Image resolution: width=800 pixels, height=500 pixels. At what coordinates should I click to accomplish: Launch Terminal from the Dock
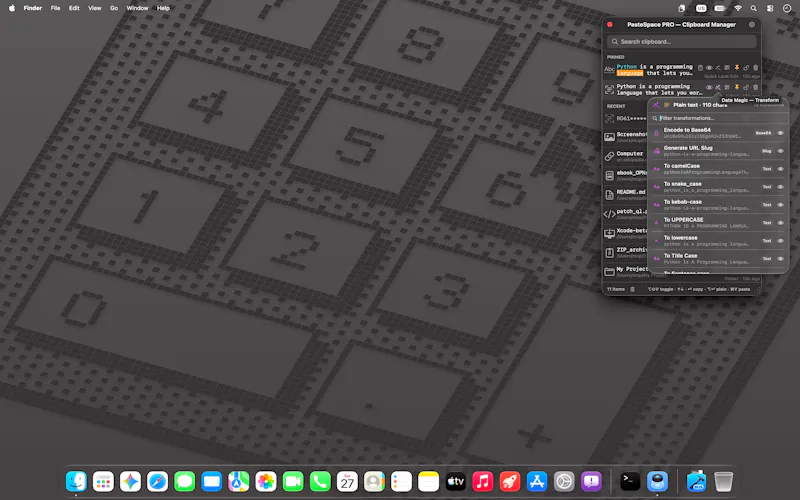pyautogui.click(x=630, y=481)
